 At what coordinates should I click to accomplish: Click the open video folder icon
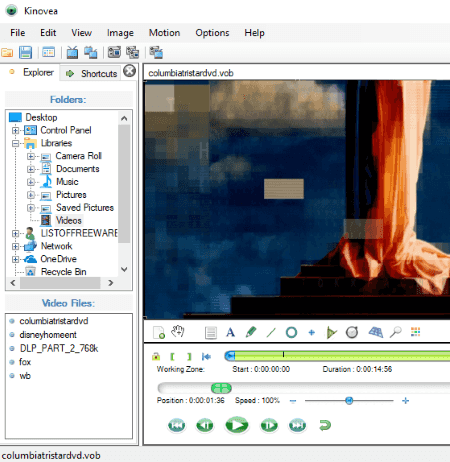coord(7,53)
